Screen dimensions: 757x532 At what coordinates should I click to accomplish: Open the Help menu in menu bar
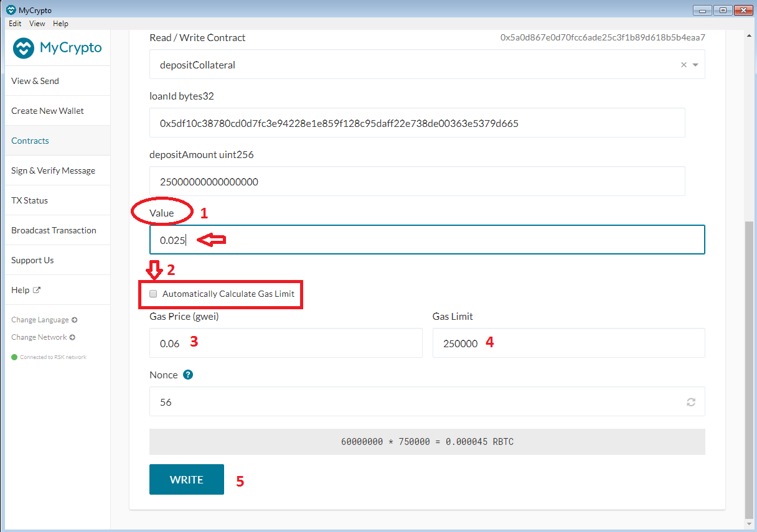(60, 24)
